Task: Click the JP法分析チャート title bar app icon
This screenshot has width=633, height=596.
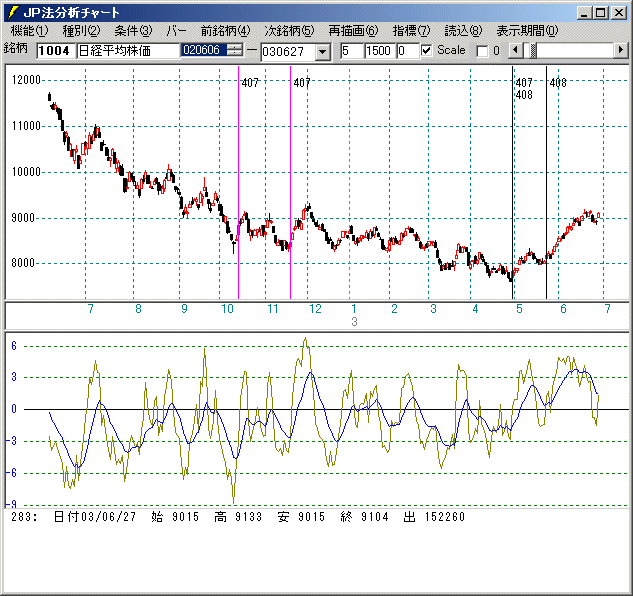Action: click(x=13, y=12)
